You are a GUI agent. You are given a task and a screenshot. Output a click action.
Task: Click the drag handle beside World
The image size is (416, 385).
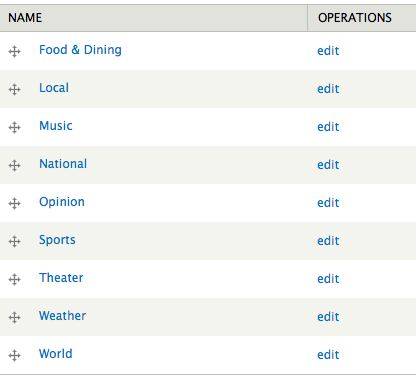[14, 356]
